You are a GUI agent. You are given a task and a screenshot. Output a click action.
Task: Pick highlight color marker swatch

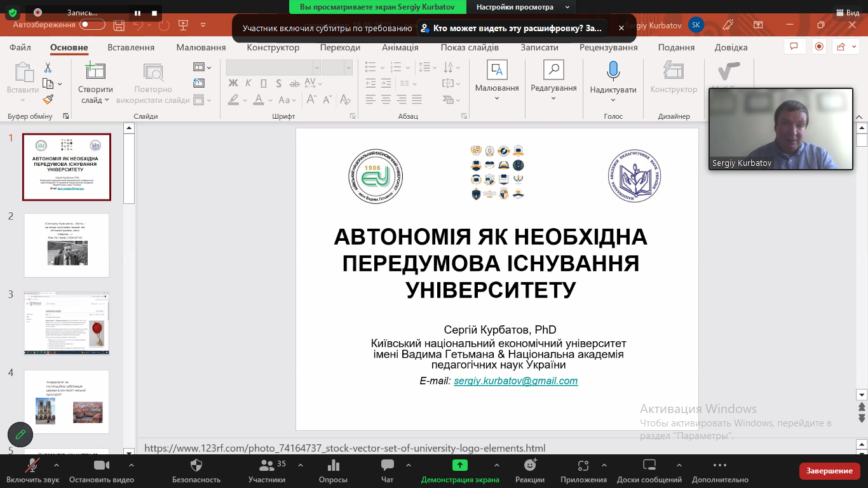coord(233,99)
